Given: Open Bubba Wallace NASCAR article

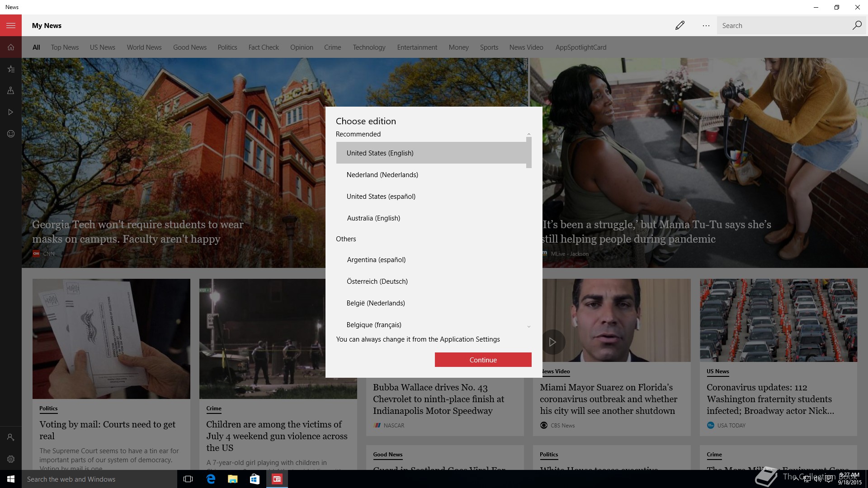Looking at the screenshot, I should [x=439, y=399].
